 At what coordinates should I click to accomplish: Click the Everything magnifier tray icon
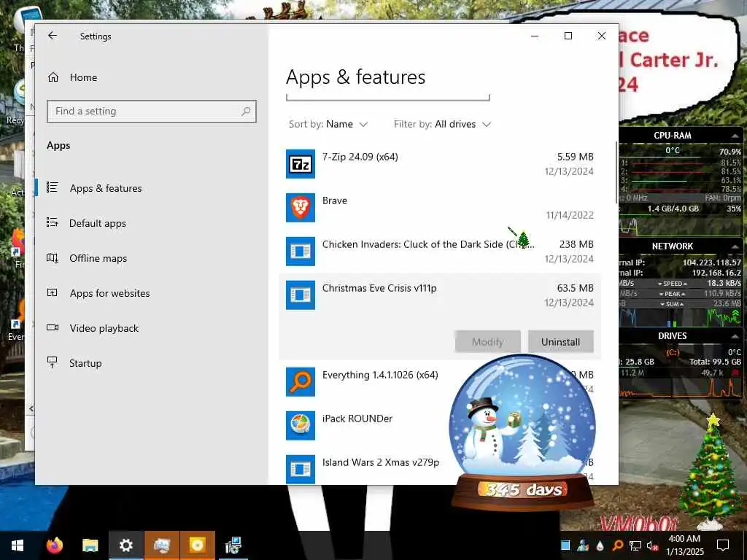click(x=617, y=545)
